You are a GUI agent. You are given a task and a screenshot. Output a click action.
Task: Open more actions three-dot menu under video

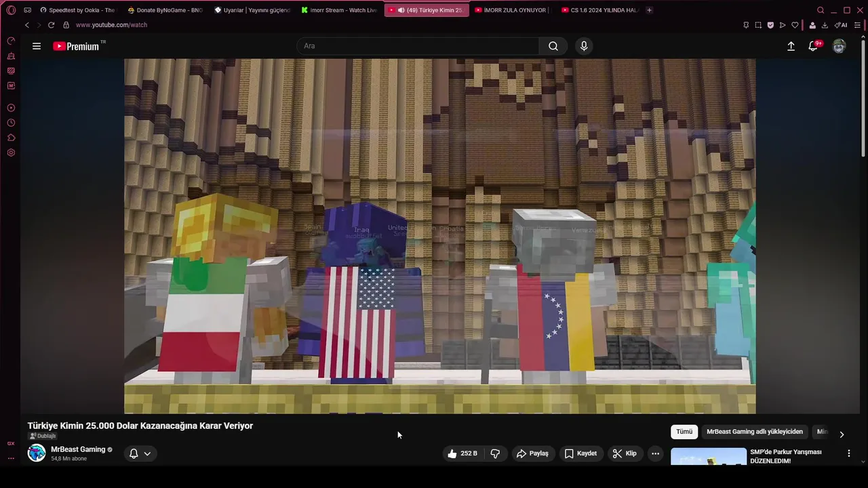[x=655, y=453]
